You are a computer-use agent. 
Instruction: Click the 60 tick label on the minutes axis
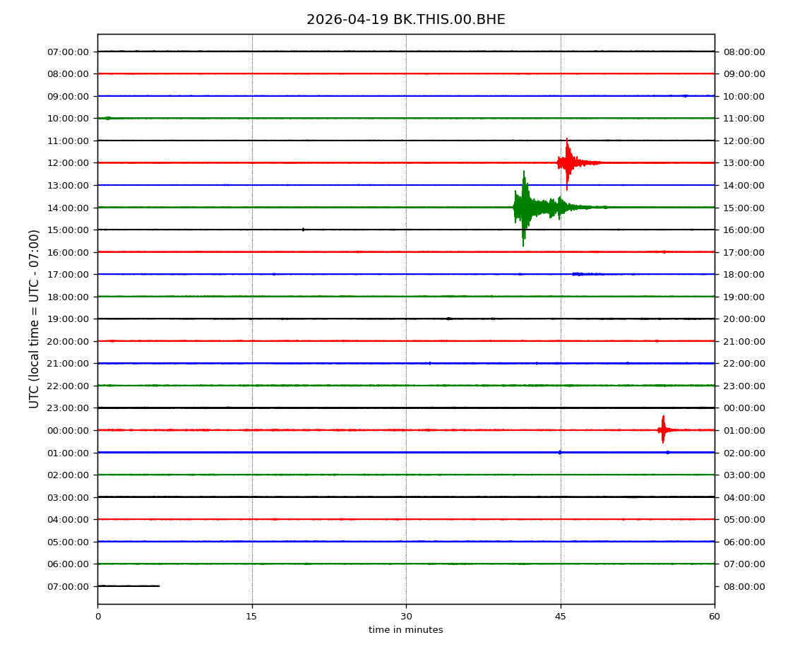click(715, 617)
